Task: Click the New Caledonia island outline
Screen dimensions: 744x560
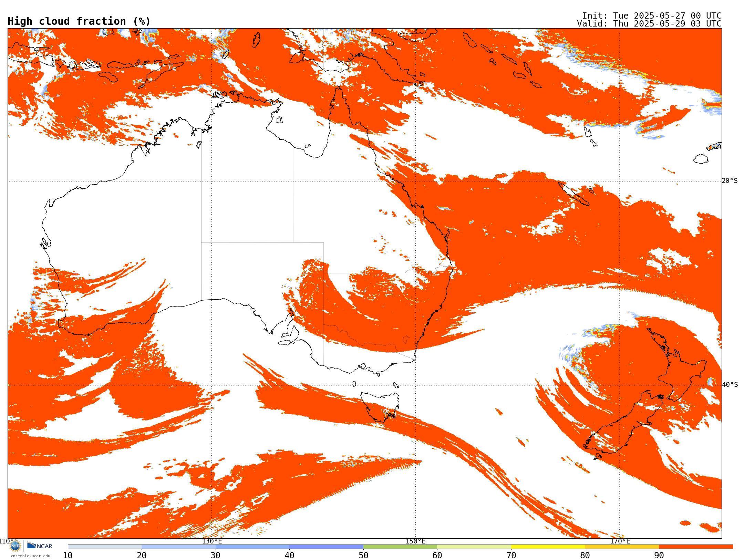Action: (573, 194)
